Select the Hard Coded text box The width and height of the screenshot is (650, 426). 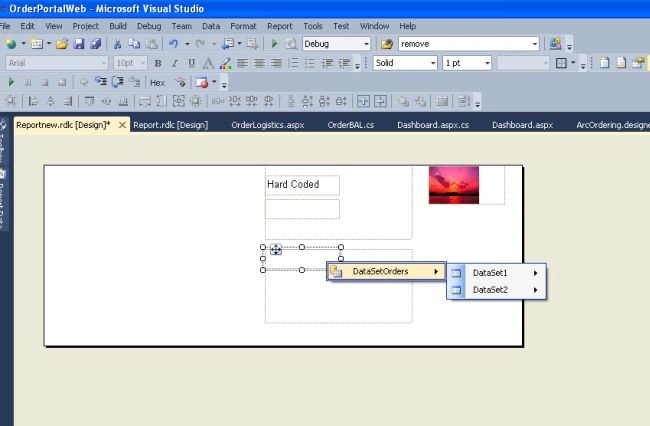302,185
